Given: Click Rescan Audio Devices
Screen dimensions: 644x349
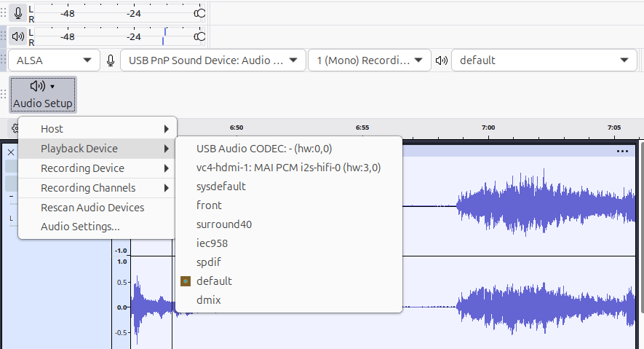Looking at the screenshot, I should coord(92,208).
